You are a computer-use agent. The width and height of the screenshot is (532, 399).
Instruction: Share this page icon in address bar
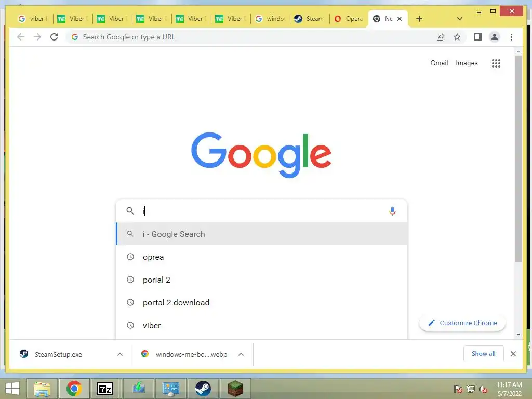pyautogui.click(x=441, y=37)
